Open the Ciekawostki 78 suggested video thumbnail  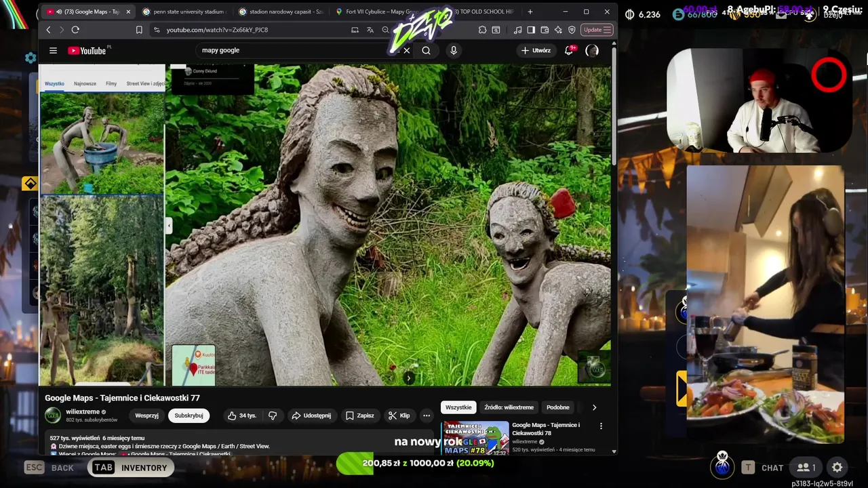coord(475,439)
